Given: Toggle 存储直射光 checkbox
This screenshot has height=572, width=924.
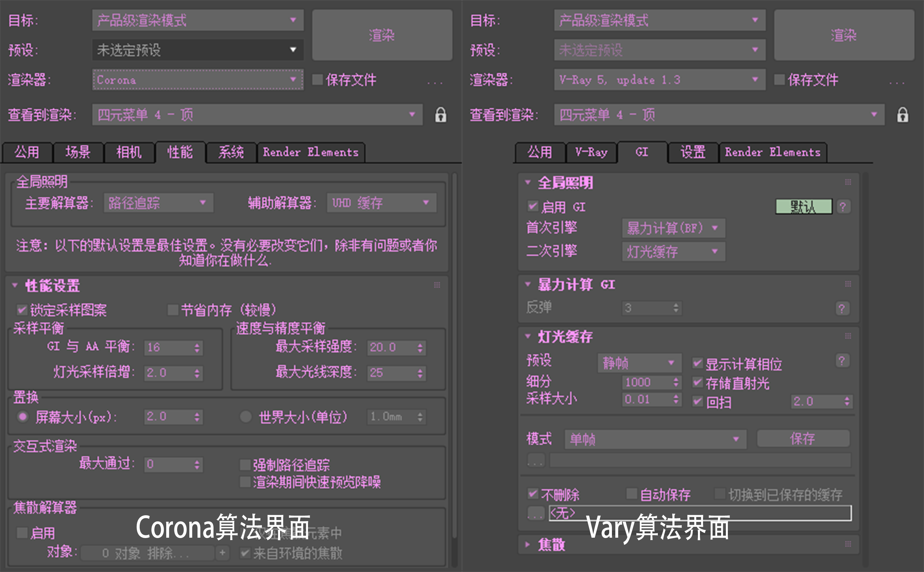Looking at the screenshot, I should pyautogui.click(x=698, y=382).
